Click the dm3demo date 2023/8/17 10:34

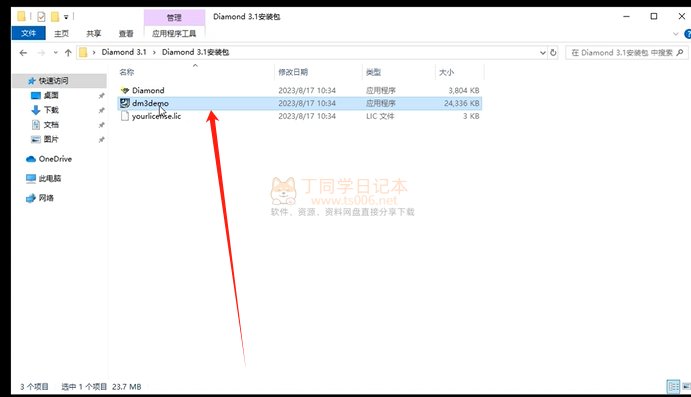coord(307,103)
